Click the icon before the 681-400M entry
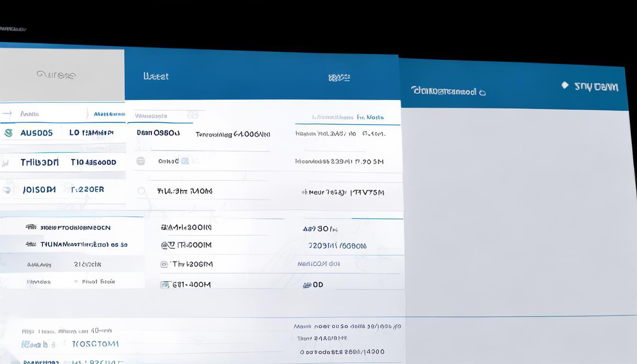This screenshot has width=637, height=364. [x=164, y=285]
